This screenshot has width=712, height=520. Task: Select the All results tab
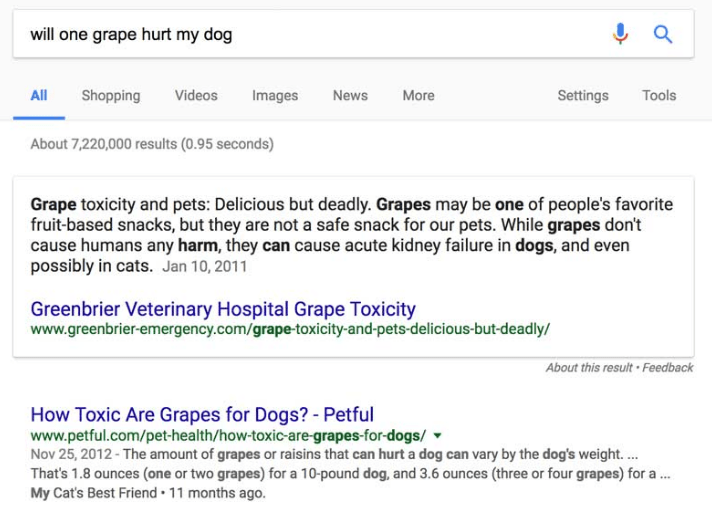point(39,96)
